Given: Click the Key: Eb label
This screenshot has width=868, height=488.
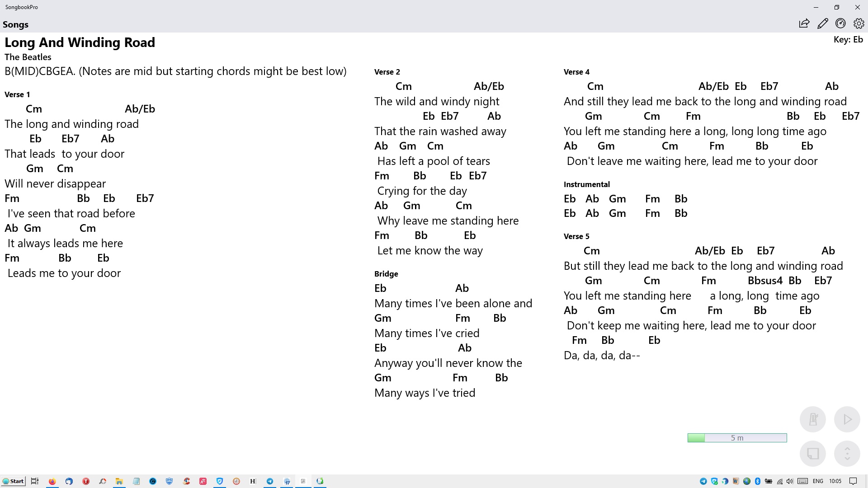Looking at the screenshot, I should coord(848,40).
